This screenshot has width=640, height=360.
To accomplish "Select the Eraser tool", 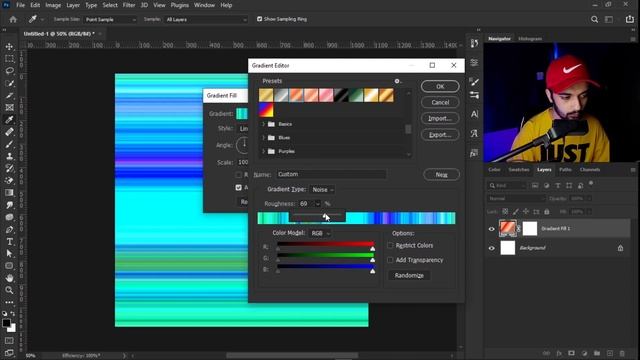I will pos(9,180).
